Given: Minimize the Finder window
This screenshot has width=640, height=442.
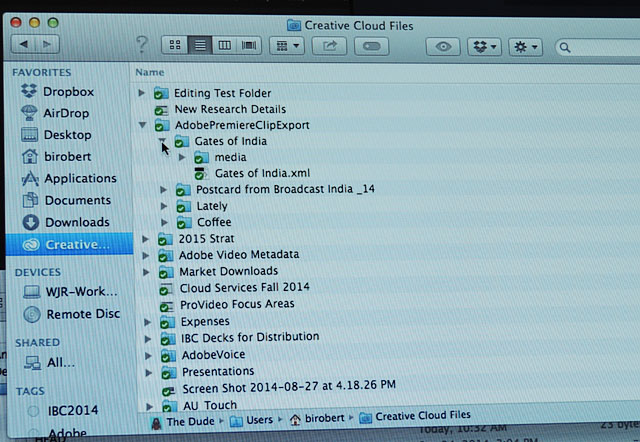Looking at the screenshot, I should (x=34, y=22).
